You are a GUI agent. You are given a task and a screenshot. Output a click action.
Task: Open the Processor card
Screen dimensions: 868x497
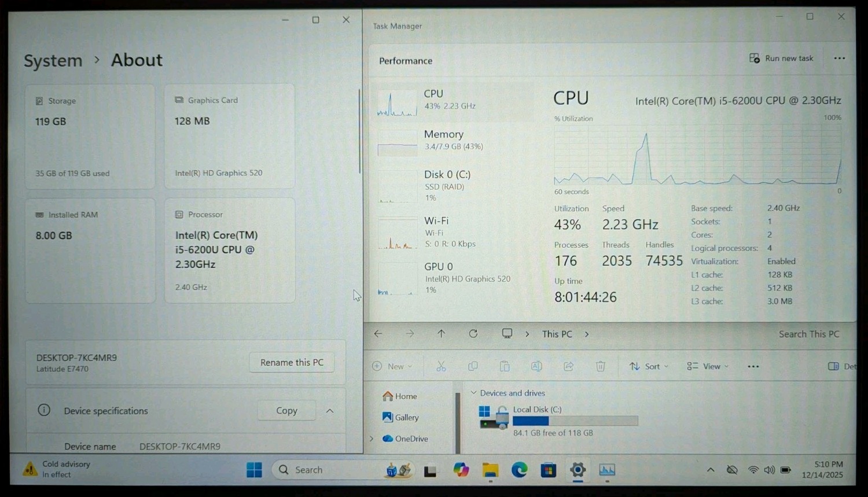coord(230,251)
